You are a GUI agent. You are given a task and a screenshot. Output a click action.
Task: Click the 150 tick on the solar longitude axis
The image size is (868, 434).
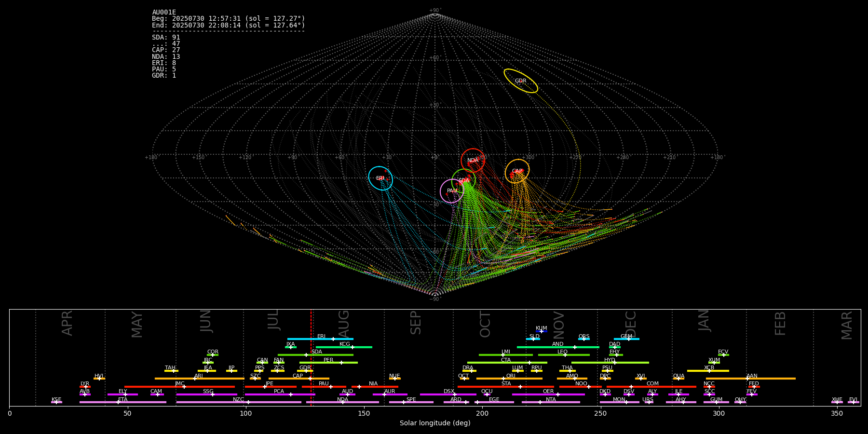tap(364, 413)
